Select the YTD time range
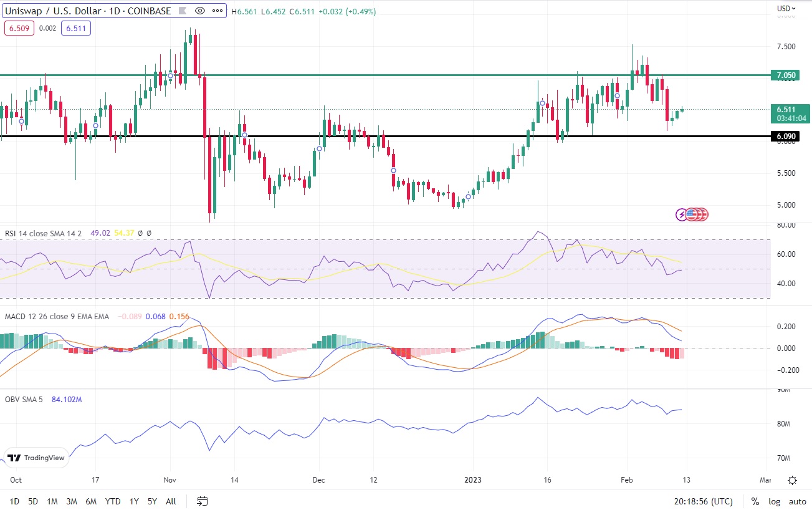The width and height of the screenshot is (812, 510). click(113, 501)
